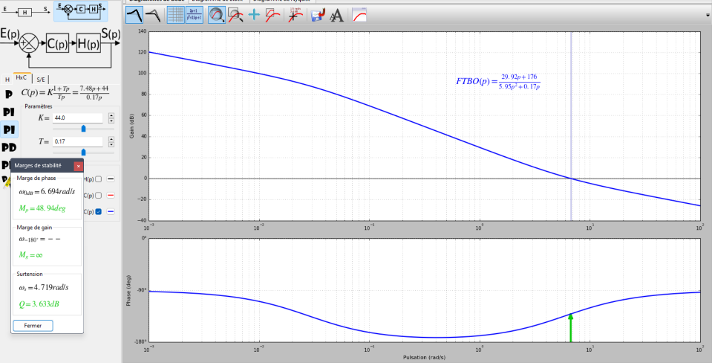The height and width of the screenshot is (363, 712).
Task: Switch to the H tab
Action: tap(7, 79)
